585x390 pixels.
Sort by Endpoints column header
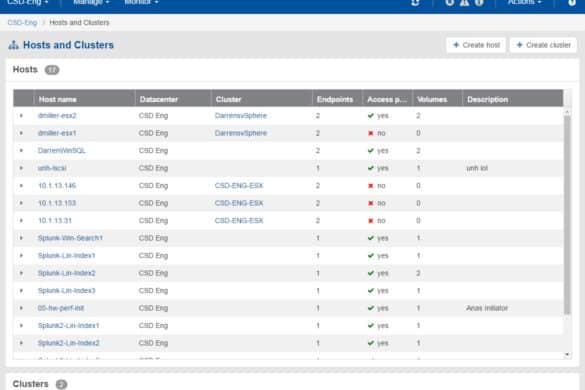337,100
